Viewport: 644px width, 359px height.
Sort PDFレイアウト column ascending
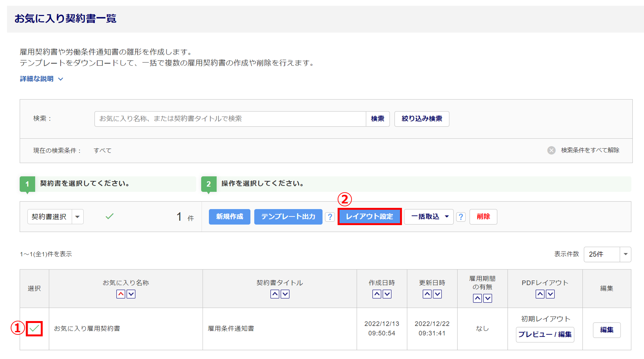(540, 294)
